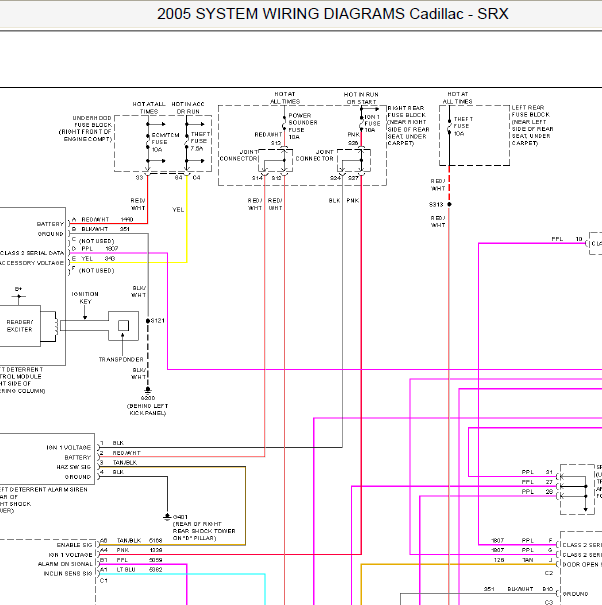Select the Reader/Exciter box
Image resolution: width=602 pixels, height=605 pixels.
tap(20, 326)
